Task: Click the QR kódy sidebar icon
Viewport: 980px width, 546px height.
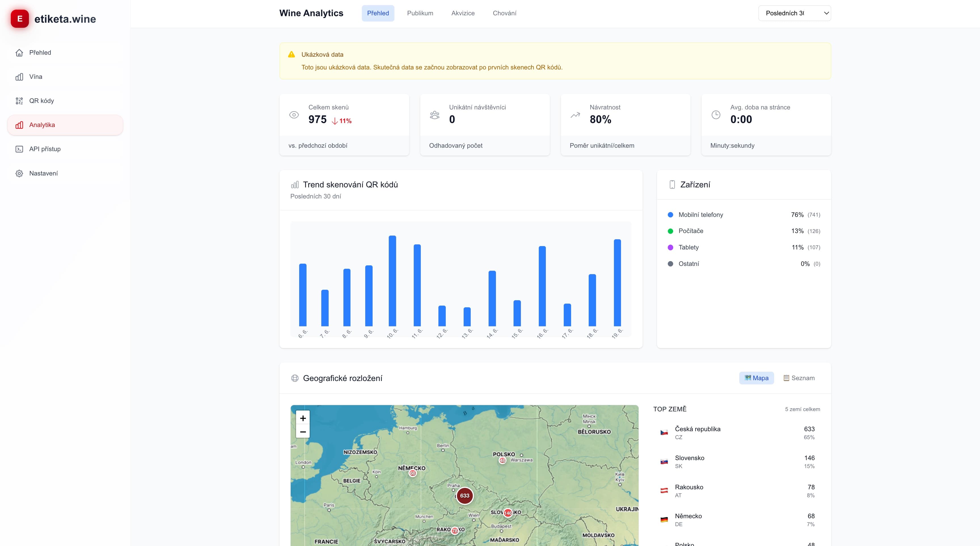Action: pyautogui.click(x=19, y=101)
